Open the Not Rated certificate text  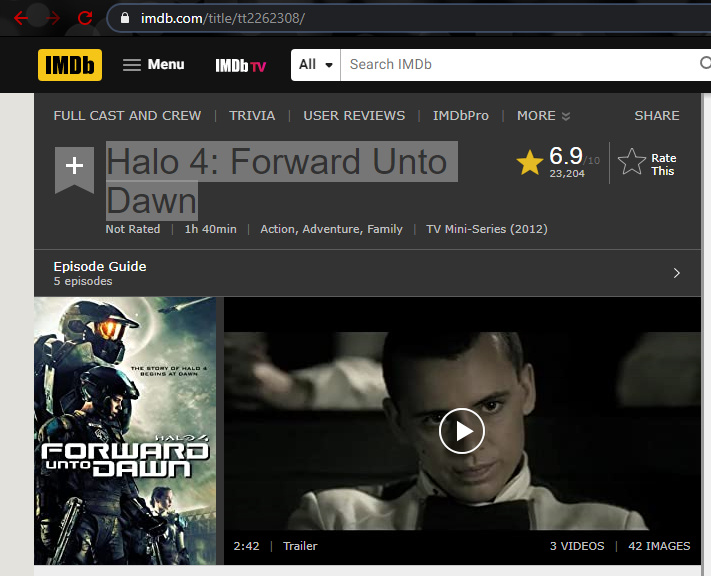click(x=133, y=229)
